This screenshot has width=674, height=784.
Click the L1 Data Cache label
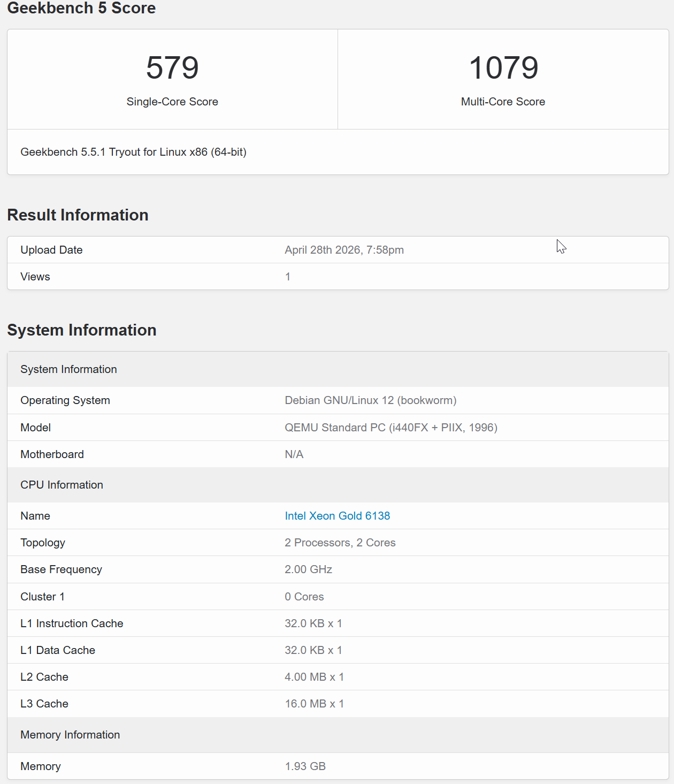pyautogui.click(x=58, y=650)
